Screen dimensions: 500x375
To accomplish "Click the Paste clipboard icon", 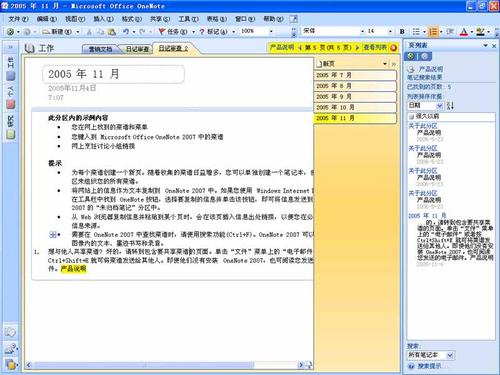I will [112, 32].
